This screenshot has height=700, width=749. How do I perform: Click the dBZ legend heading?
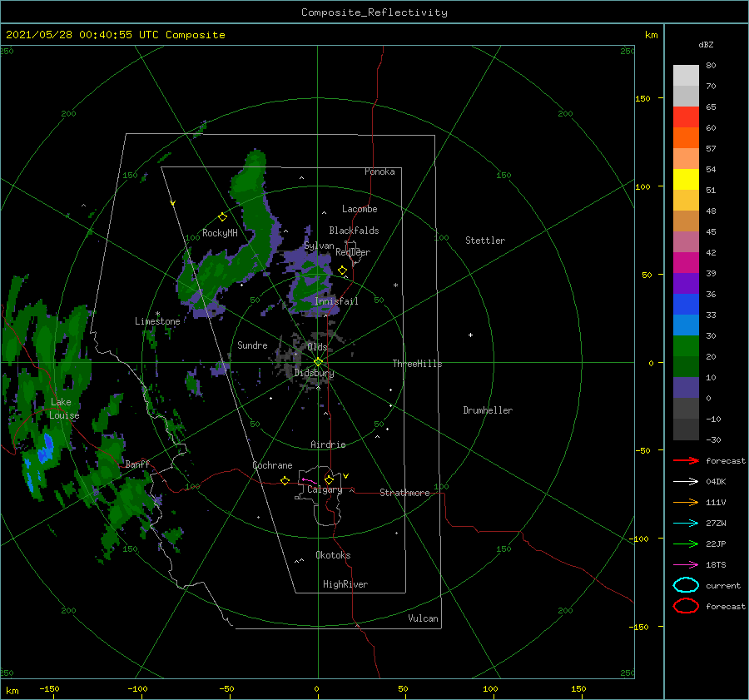(x=706, y=44)
